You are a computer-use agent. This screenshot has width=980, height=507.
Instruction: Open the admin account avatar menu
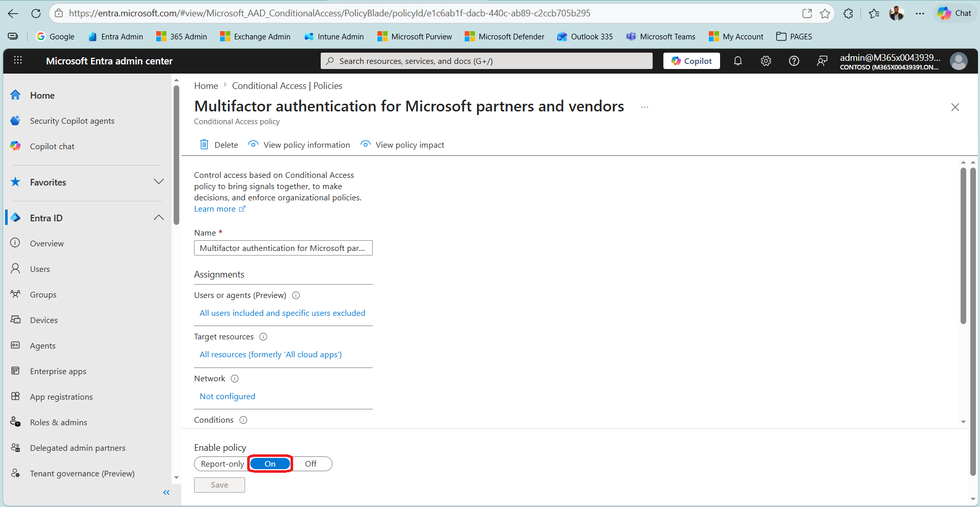click(959, 61)
